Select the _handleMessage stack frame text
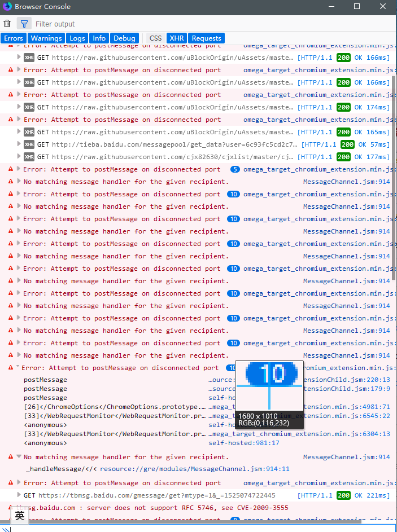The image size is (397, 532). click(x=62, y=469)
